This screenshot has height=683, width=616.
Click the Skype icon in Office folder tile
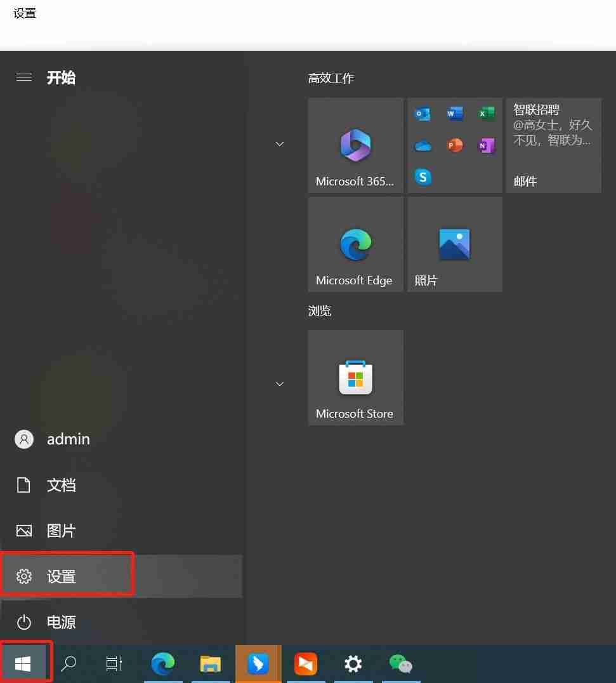click(x=423, y=176)
